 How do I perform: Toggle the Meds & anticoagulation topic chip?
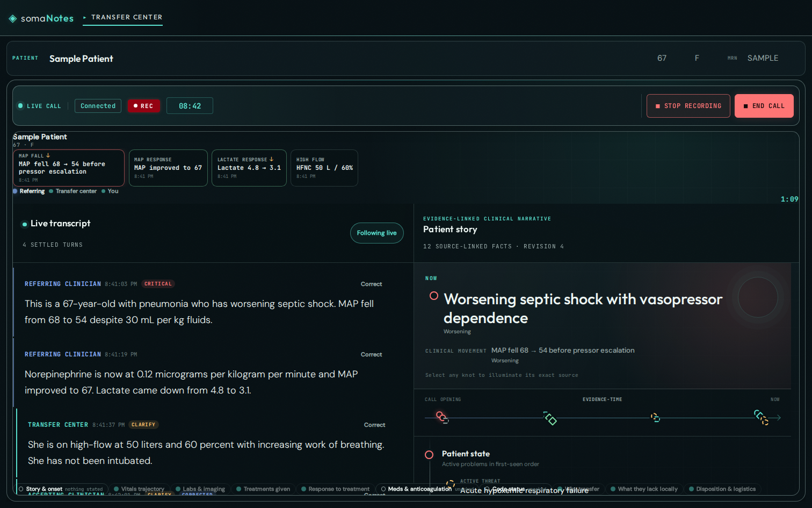[416, 489]
